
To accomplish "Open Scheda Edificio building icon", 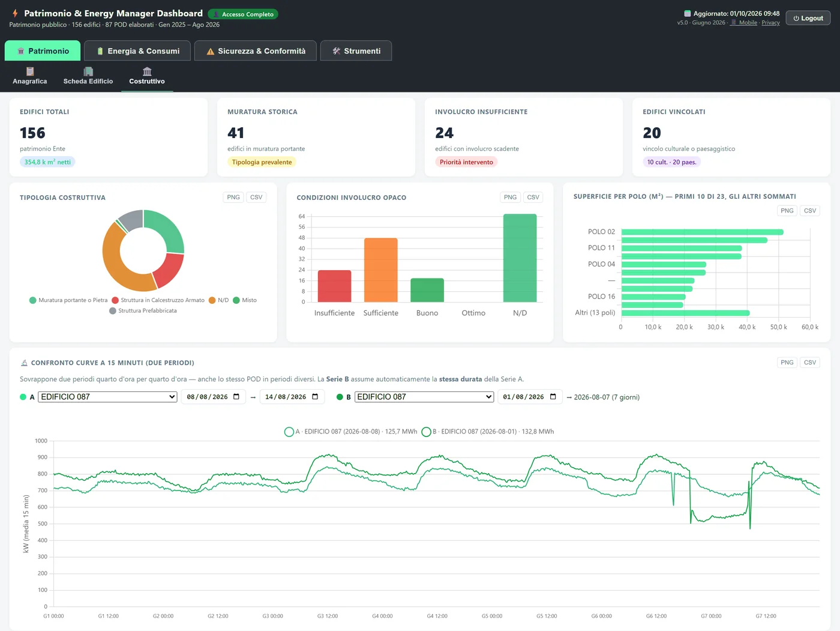I will click(x=88, y=71).
